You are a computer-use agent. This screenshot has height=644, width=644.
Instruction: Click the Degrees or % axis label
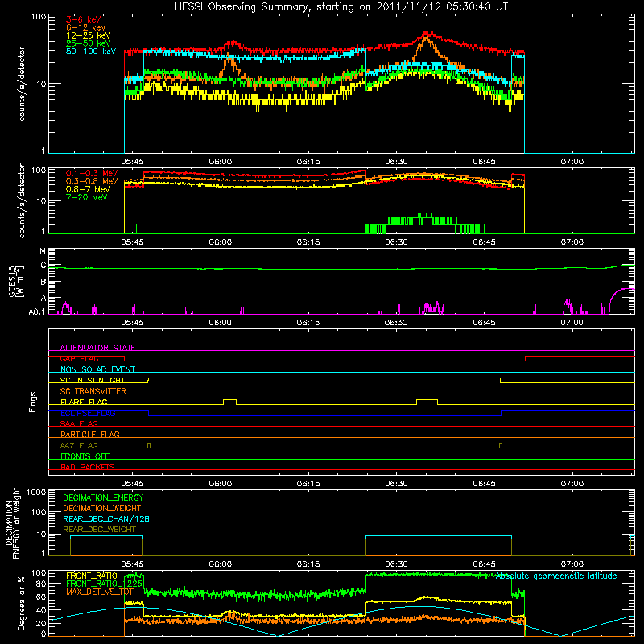coord(21,604)
